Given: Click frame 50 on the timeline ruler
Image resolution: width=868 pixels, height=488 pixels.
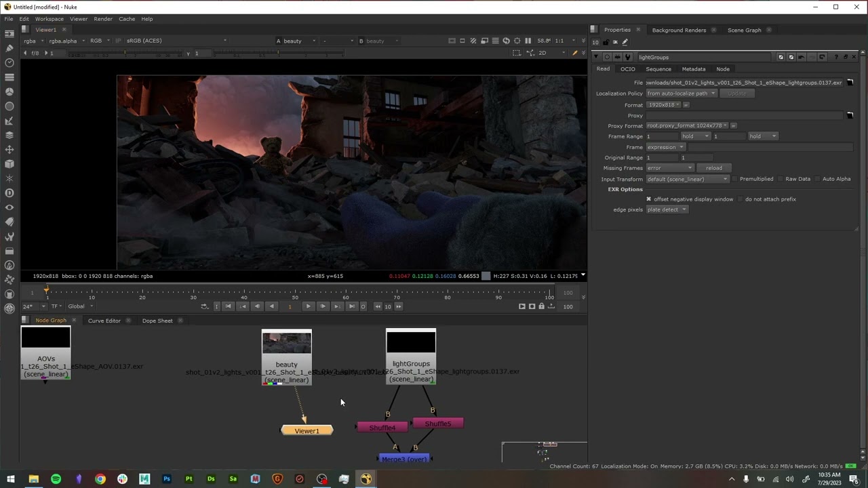Looking at the screenshot, I should [295, 294].
